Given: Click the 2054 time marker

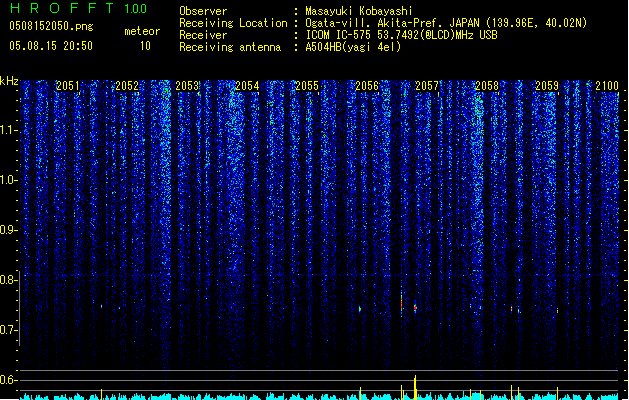Looking at the screenshot, I should point(247,85).
